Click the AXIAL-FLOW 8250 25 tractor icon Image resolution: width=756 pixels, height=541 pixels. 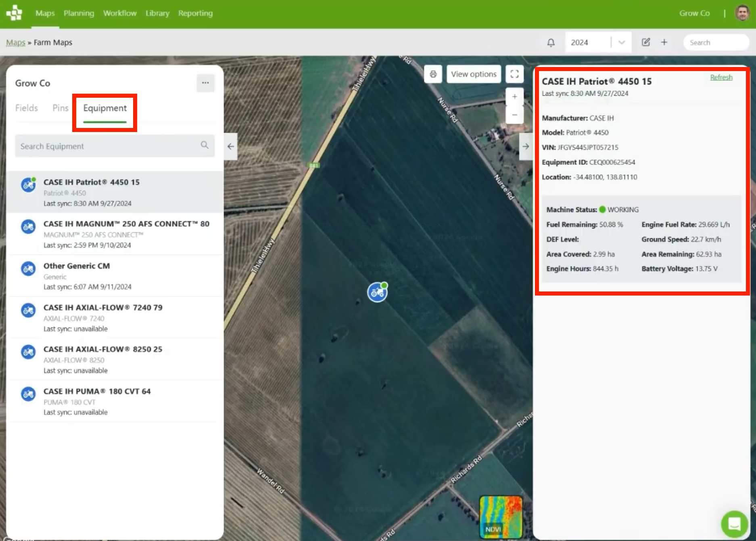(28, 352)
